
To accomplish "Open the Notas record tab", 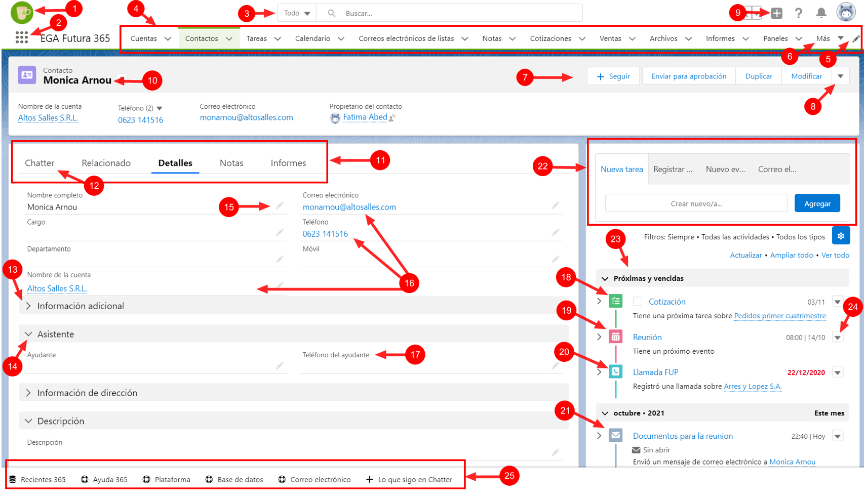I will [x=231, y=163].
